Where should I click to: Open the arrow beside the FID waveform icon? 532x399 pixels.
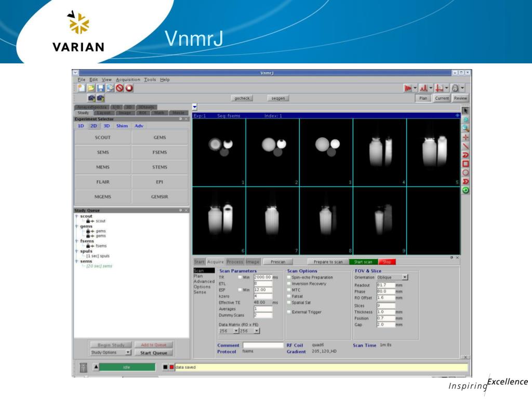415,88
